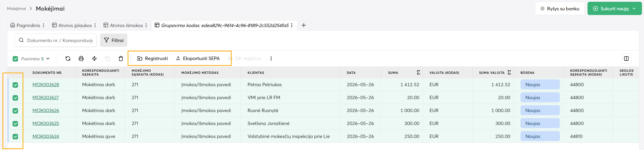
Task: Click Mokėjimai breadcrumb link
Action: coord(16,9)
